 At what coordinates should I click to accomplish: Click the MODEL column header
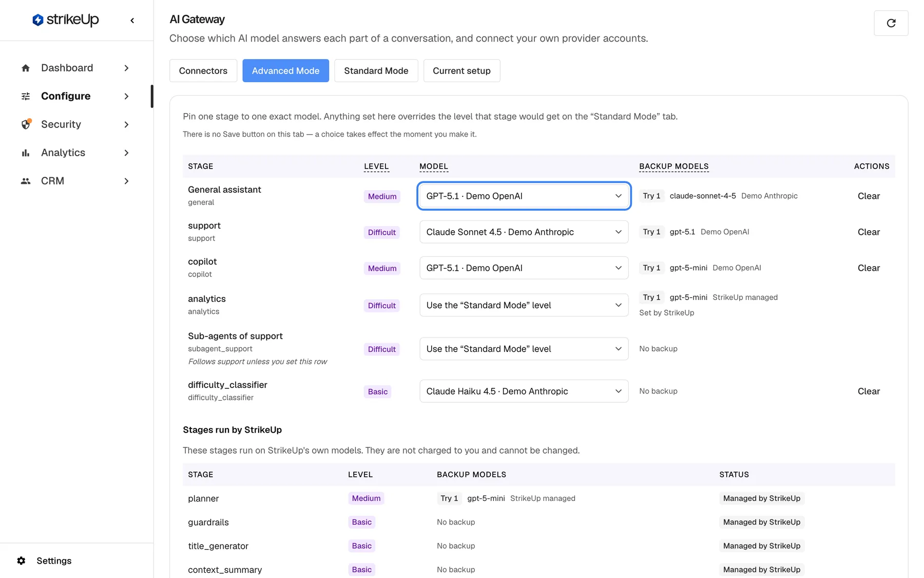434,166
